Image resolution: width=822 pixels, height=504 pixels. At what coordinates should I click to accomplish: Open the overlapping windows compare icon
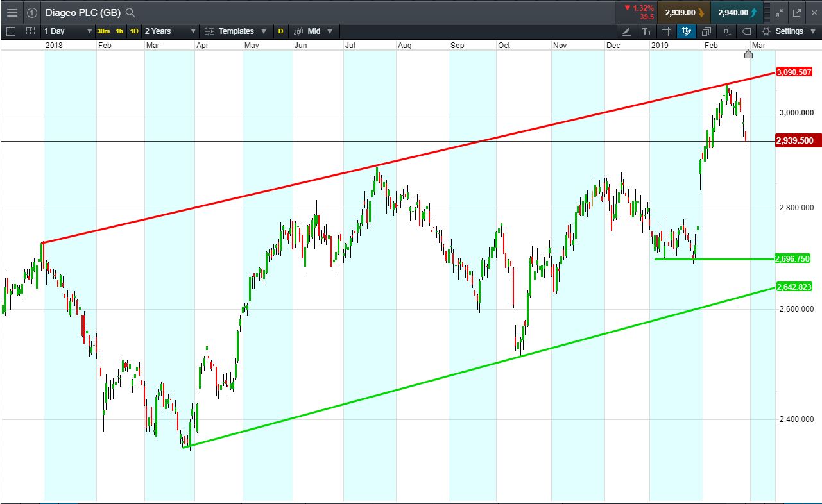pos(706,31)
